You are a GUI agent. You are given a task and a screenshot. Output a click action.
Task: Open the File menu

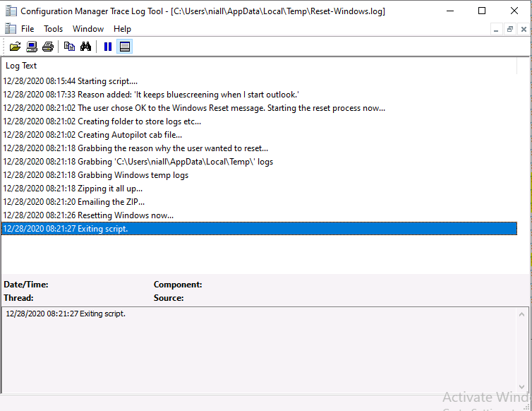tap(27, 29)
